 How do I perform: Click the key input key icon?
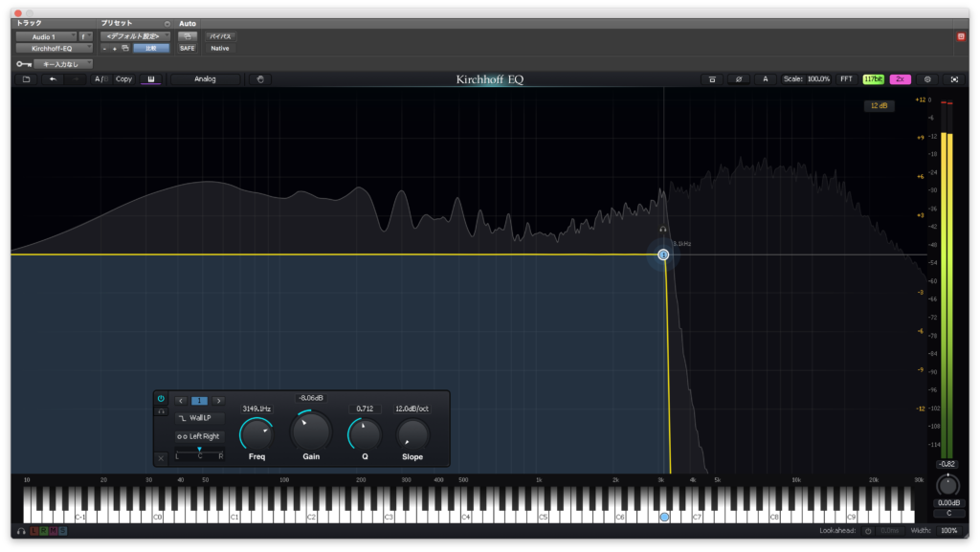(x=24, y=64)
